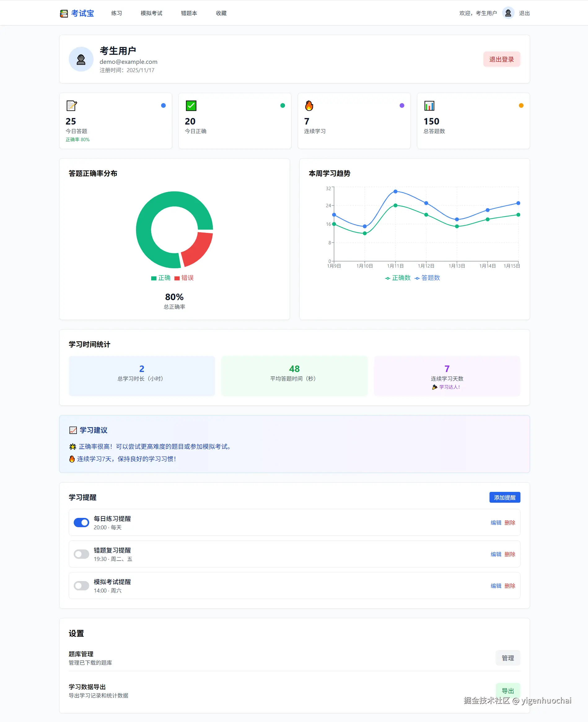Click the notepad icon above 今日答题

(72, 106)
